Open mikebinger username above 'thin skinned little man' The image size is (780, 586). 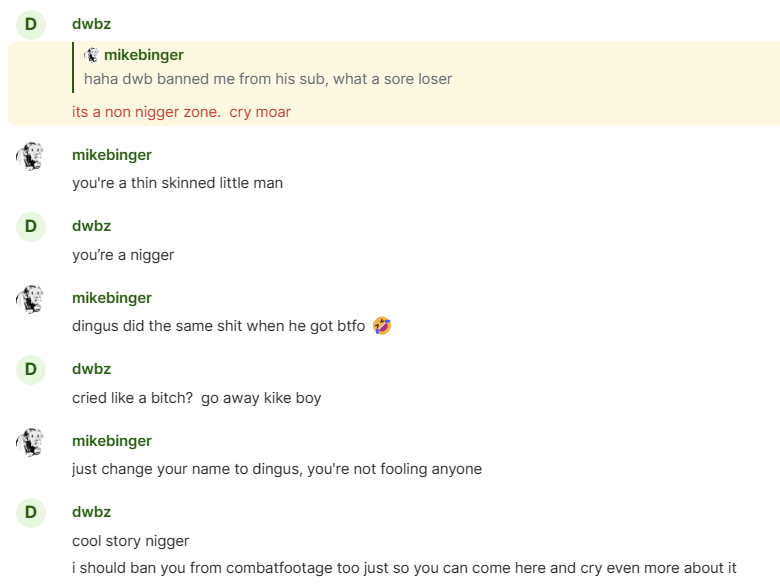pyautogui.click(x=112, y=155)
